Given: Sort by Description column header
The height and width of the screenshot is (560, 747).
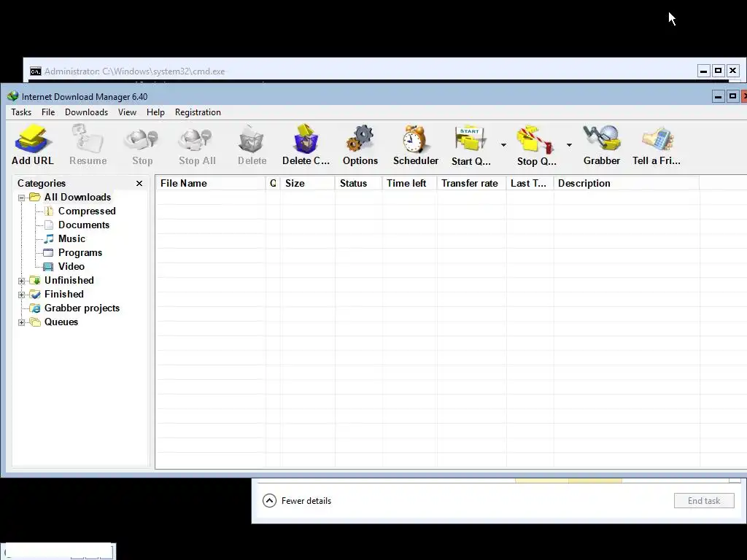Looking at the screenshot, I should (626, 183).
